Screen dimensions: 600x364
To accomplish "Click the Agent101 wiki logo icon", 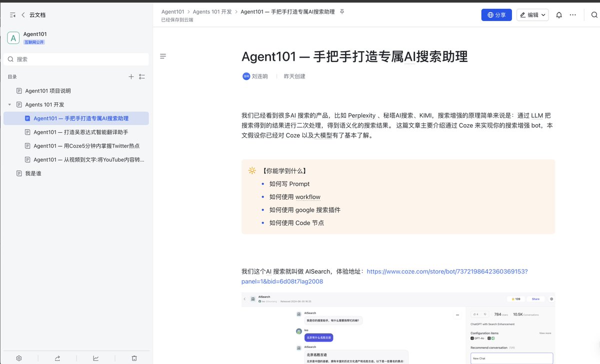I will tap(13, 38).
